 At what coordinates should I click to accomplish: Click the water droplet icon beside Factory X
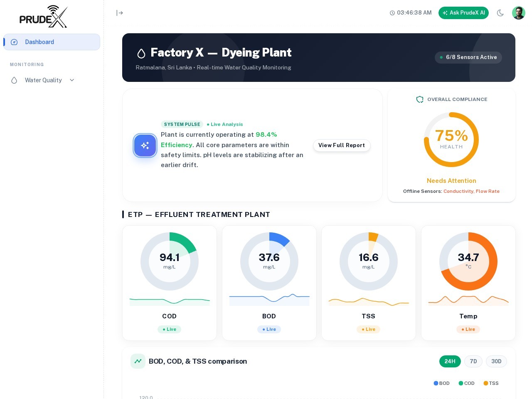click(x=141, y=53)
